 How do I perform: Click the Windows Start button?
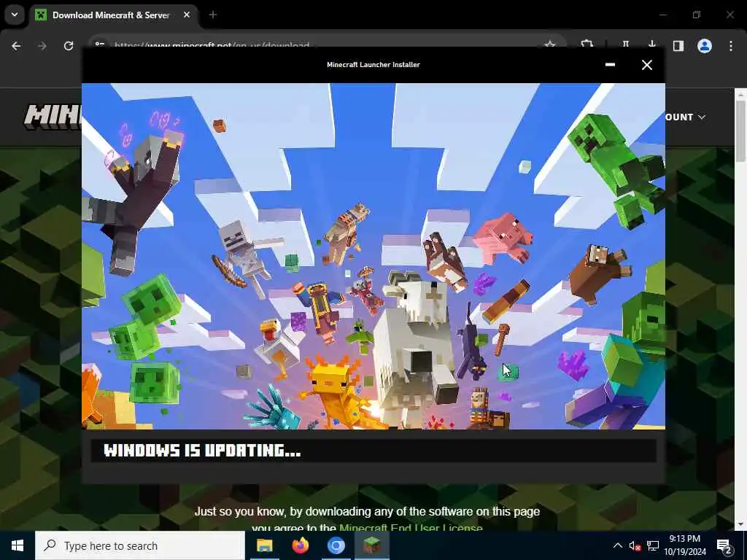tap(18, 545)
